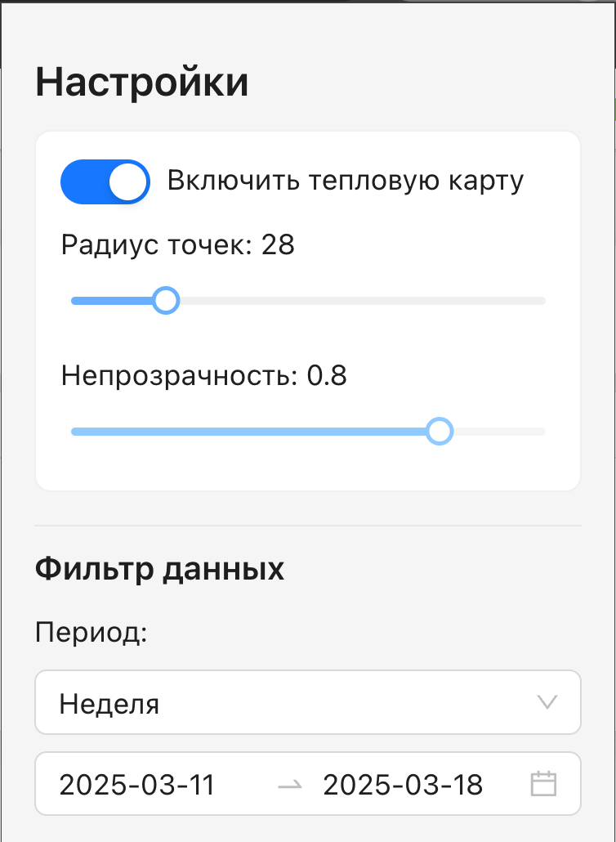Click the Включить тепловую карту label text
Screen dimensions: 616x842
click(x=345, y=181)
